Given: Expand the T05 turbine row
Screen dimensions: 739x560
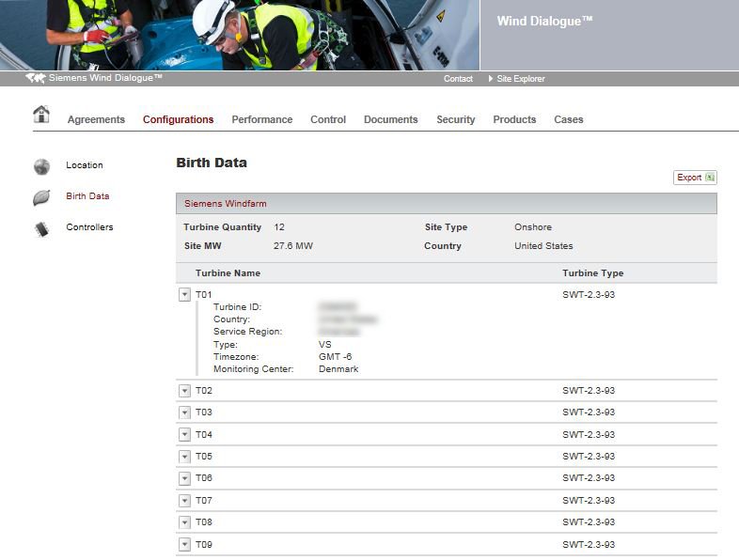Looking at the screenshot, I should pos(184,457).
